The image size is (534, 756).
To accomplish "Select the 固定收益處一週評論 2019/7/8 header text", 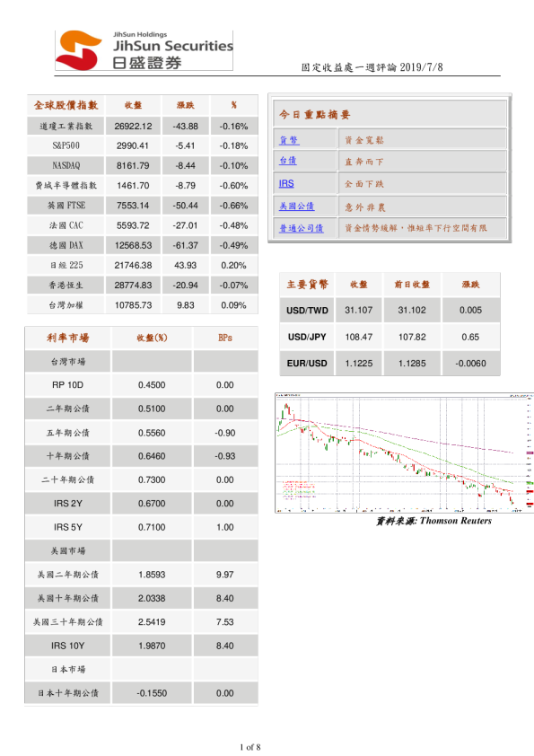I will point(372,67).
